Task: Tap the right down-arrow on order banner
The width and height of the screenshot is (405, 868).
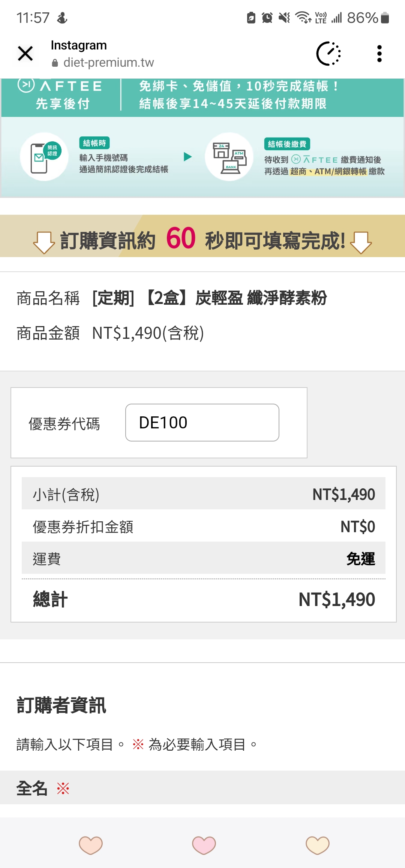Action: [361, 242]
